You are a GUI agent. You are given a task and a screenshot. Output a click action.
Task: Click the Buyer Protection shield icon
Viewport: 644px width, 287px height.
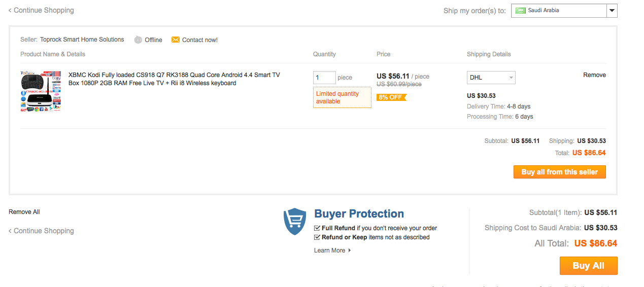[x=295, y=222]
